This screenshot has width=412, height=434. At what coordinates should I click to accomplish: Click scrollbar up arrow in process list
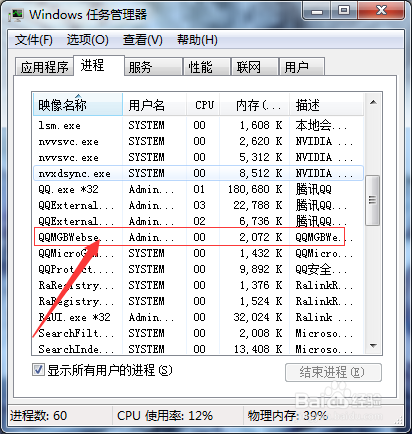coord(373,102)
